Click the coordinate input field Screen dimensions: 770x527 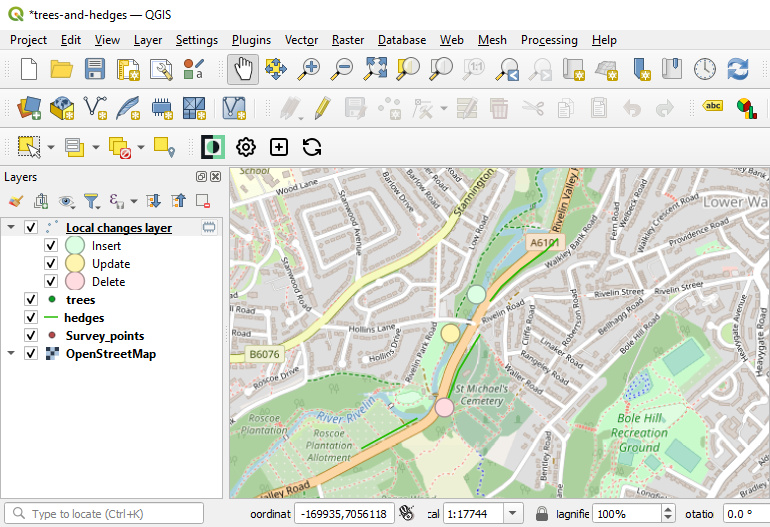[x=344, y=514]
